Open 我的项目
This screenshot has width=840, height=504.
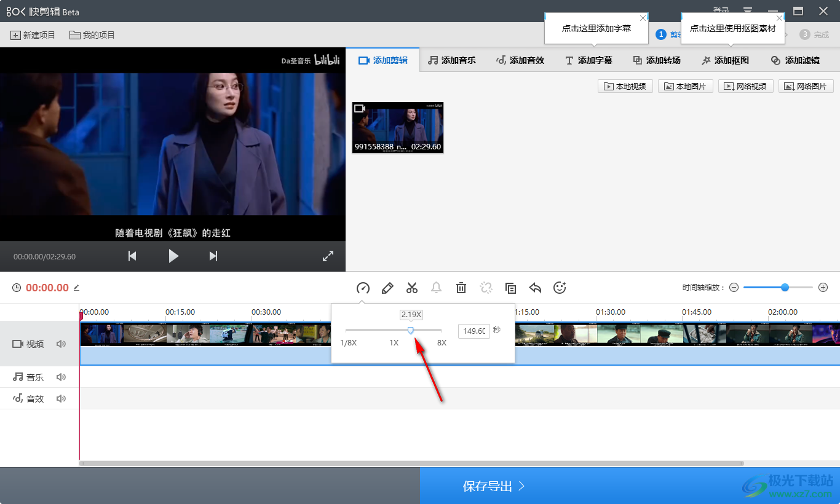(x=92, y=35)
